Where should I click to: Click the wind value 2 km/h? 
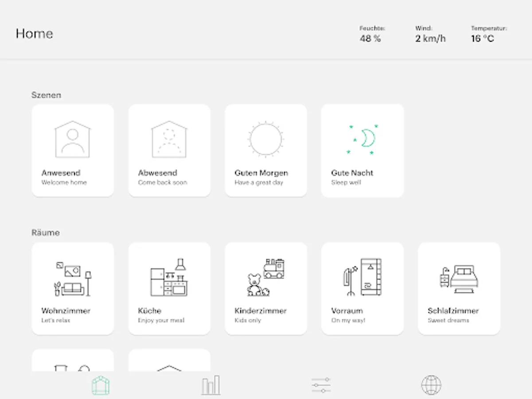tap(430, 39)
